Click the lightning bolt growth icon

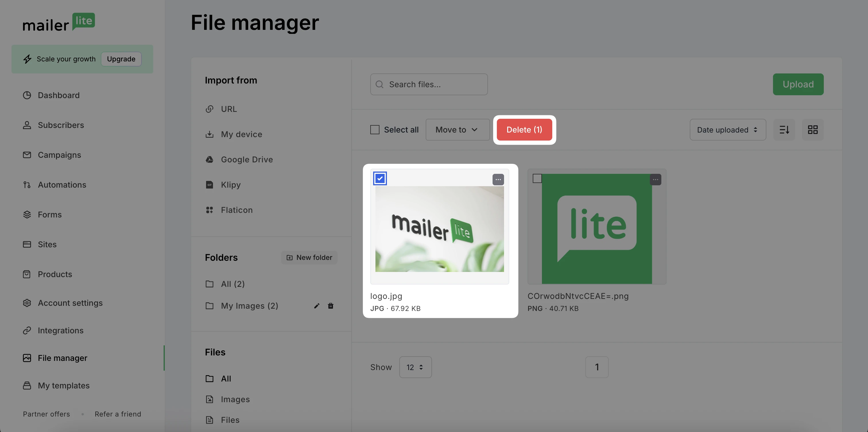[27, 59]
